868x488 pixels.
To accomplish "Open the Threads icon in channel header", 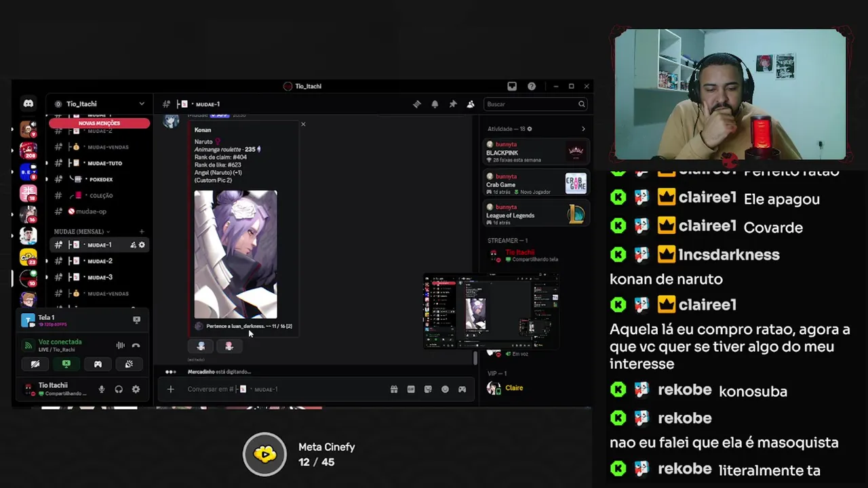I will 417,104.
